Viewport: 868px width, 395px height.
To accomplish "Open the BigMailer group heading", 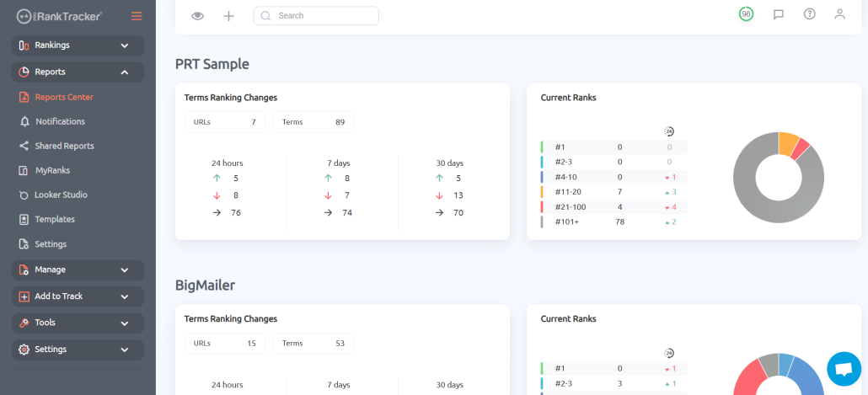I will coord(206,286).
